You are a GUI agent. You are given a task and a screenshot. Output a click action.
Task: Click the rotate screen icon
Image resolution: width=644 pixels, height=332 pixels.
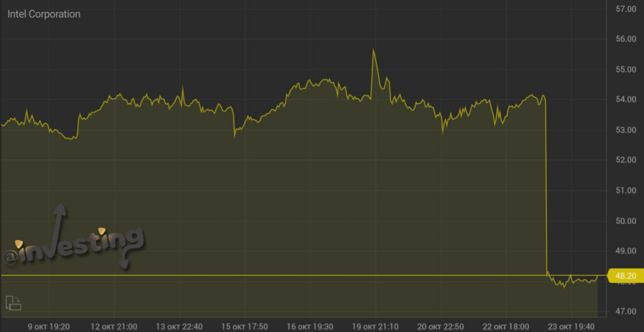(x=14, y=303)
